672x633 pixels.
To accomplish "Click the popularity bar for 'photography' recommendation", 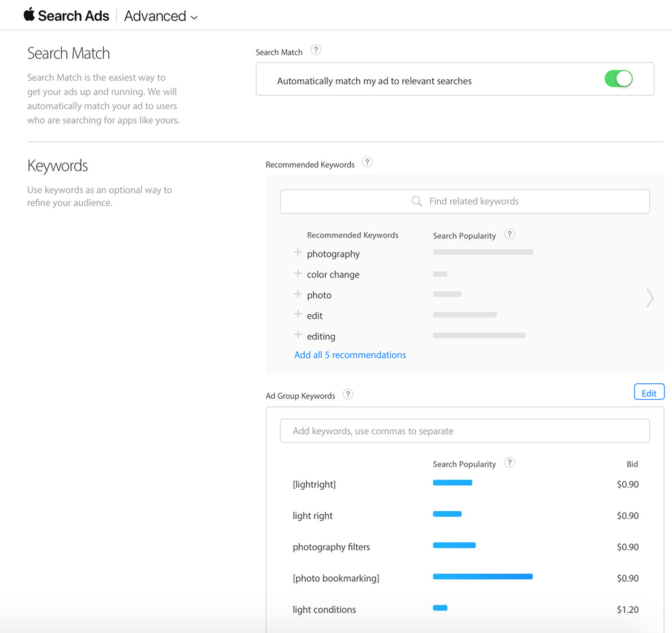I will (483, 253).
